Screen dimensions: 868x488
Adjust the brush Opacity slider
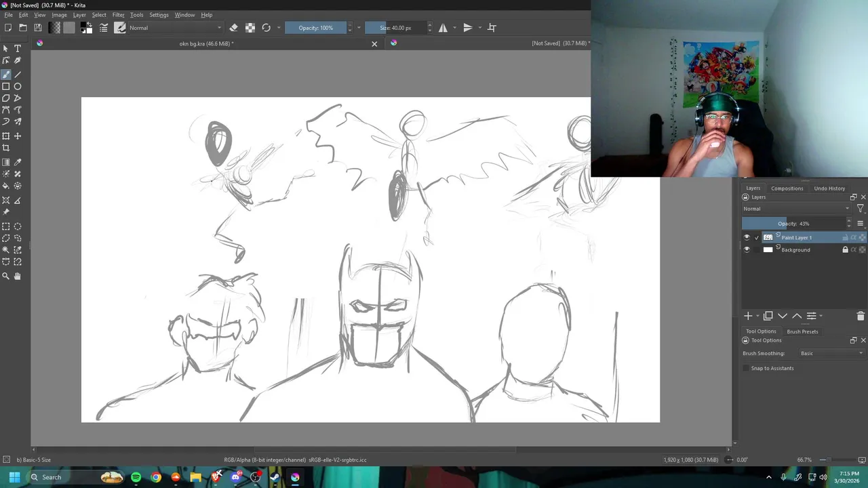(316, 28)
